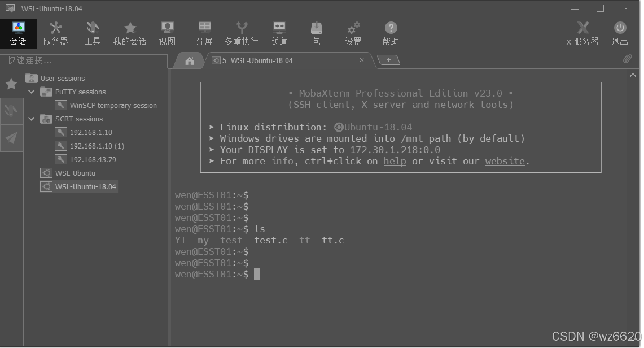This screenshot has height=348, width=644.
Task: Select WinSCP temporary session entry
Action: [x=106, y=105]
